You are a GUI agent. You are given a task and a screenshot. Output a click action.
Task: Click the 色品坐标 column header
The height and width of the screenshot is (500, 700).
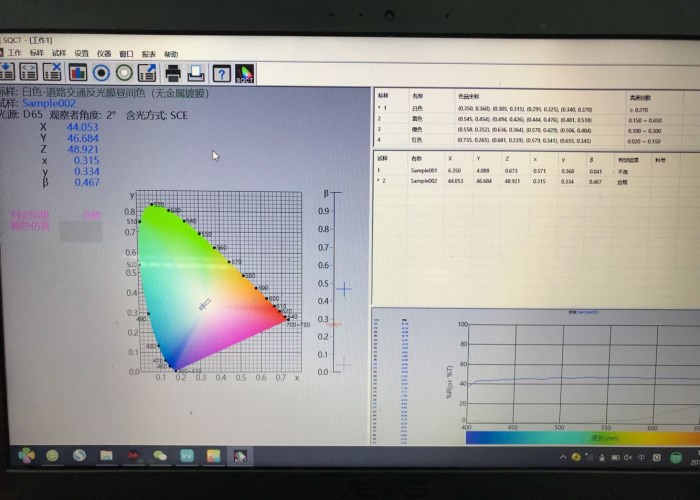(469, 96)
